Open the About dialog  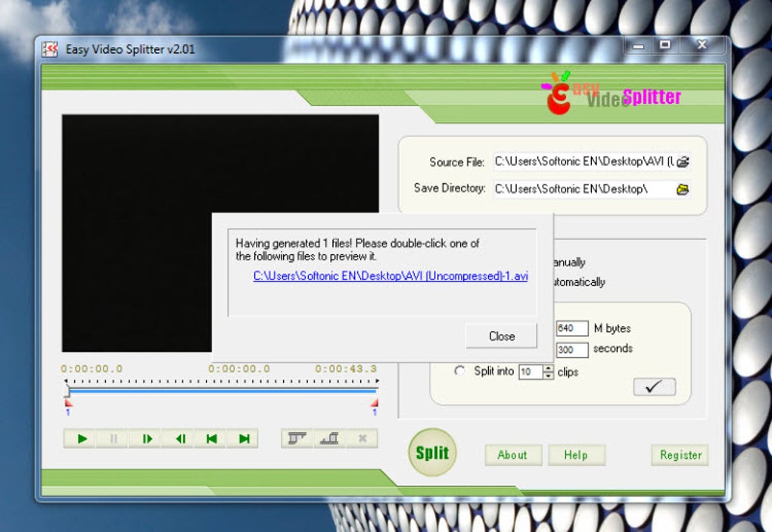point(513,455)
